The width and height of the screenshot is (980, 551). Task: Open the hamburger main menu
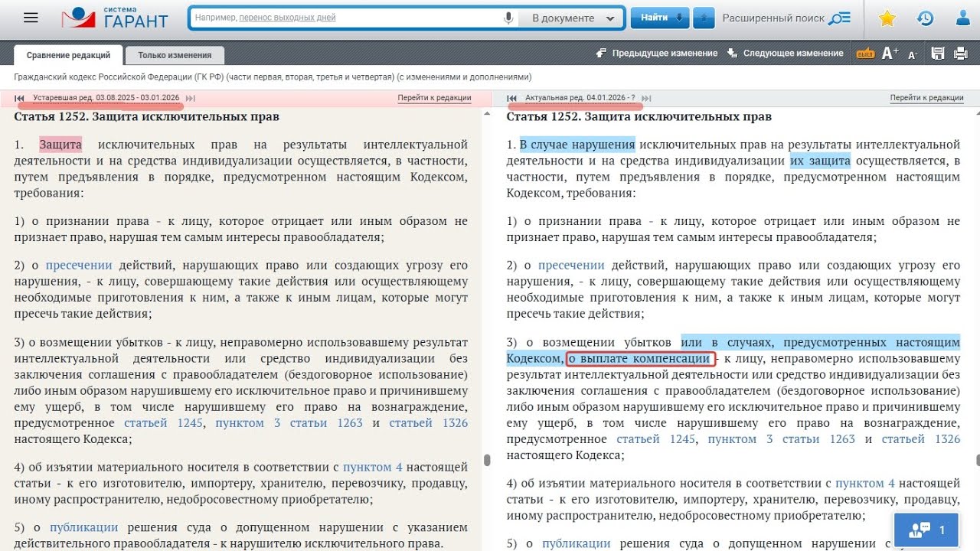pyautogui.click(x=31, y=18)
